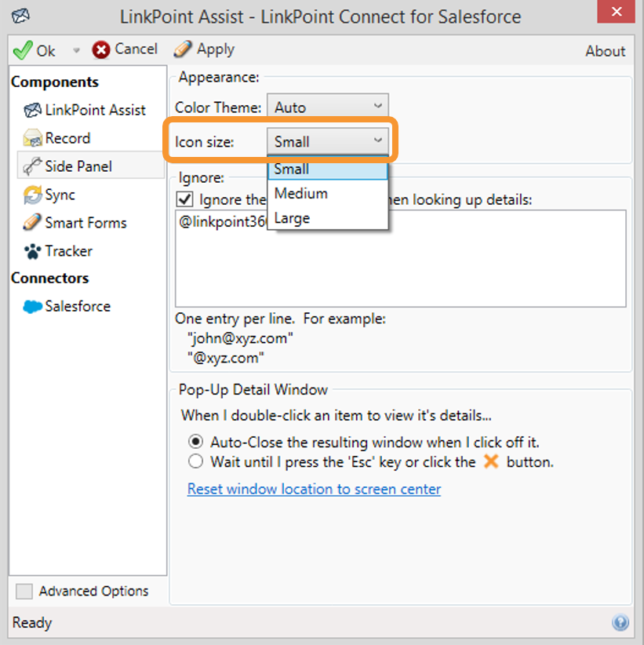Click inside the ignore addresses text box
The height and width of the screenshot is (645, 644).
pos(401,259)
